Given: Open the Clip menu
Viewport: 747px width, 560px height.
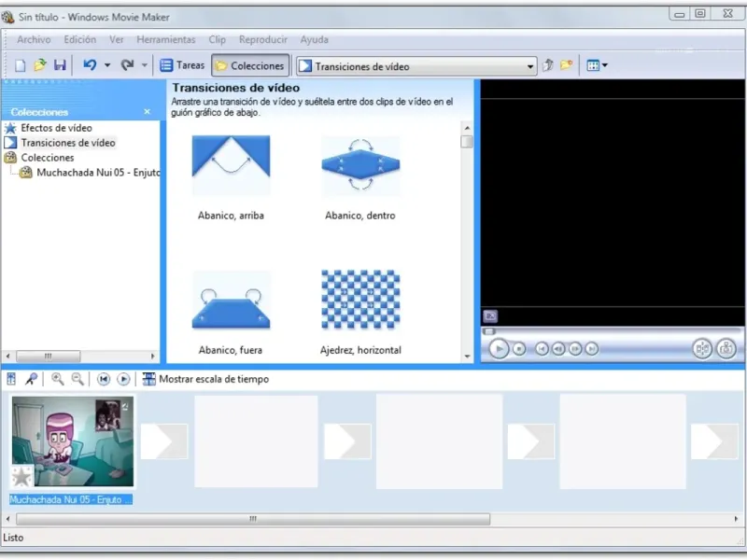Looking at the screenshot, I should tap(217, 39).
